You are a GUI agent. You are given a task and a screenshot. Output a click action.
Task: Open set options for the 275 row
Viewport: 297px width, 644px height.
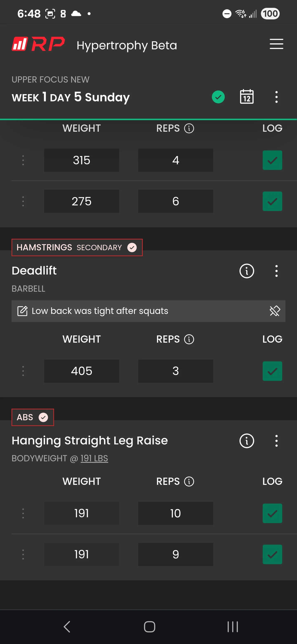click(23, 201)
